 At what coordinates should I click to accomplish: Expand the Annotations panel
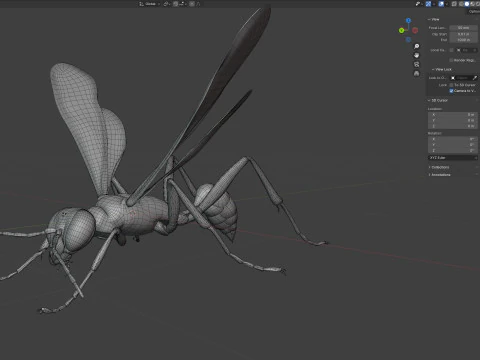(439, 175)
